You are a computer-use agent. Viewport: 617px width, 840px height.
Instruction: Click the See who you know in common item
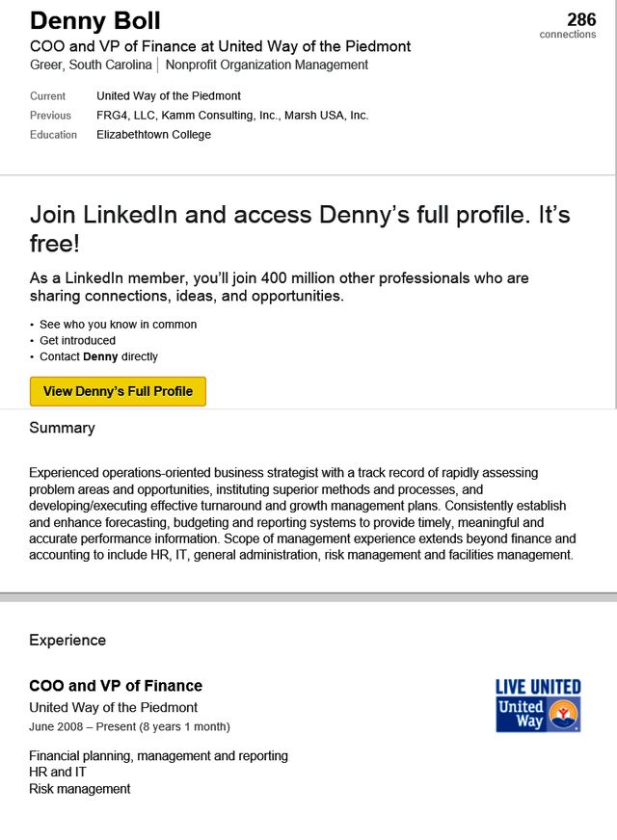118,325
